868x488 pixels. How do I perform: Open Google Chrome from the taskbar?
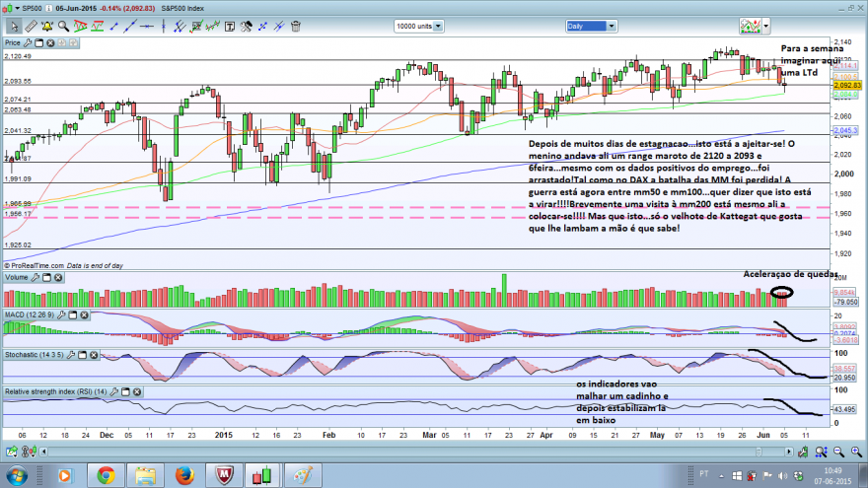click(x=106, y=475)
